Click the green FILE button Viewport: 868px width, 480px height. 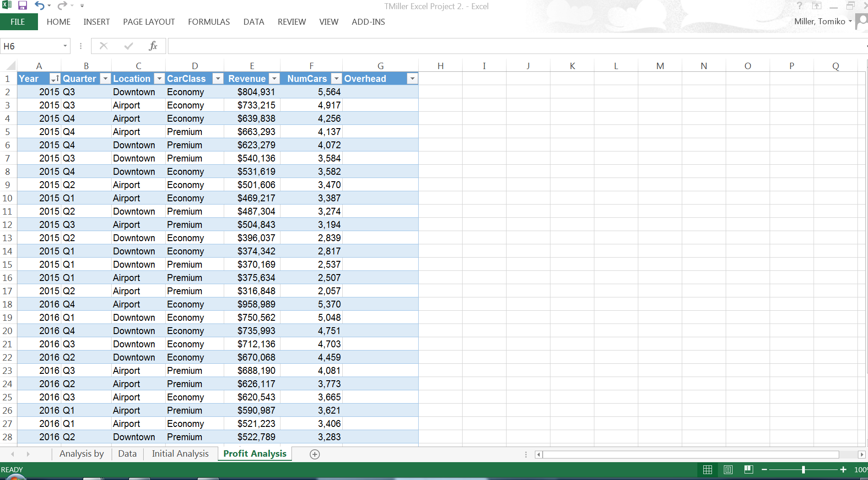[x=18, y=22]
